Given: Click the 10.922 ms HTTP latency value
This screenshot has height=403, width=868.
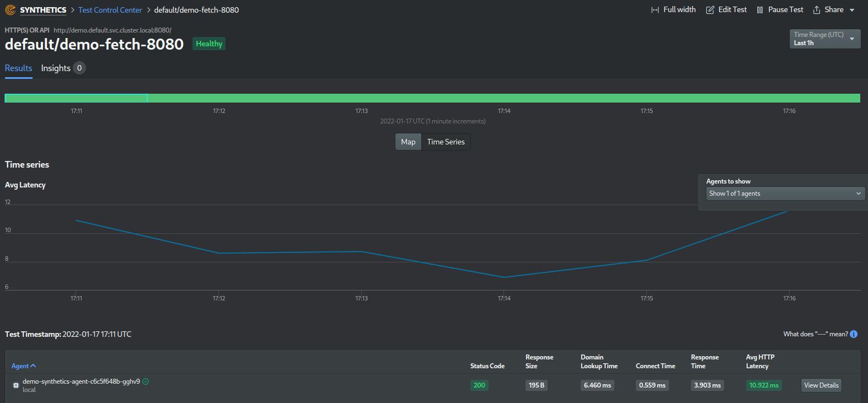Looking at the screenshot, I should tap(764, 385).
